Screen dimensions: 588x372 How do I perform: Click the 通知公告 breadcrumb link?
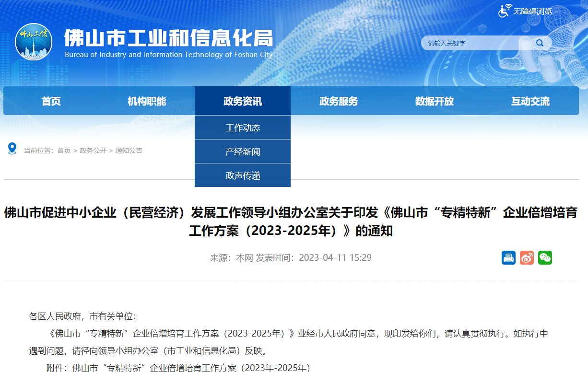tap(129, 151)
